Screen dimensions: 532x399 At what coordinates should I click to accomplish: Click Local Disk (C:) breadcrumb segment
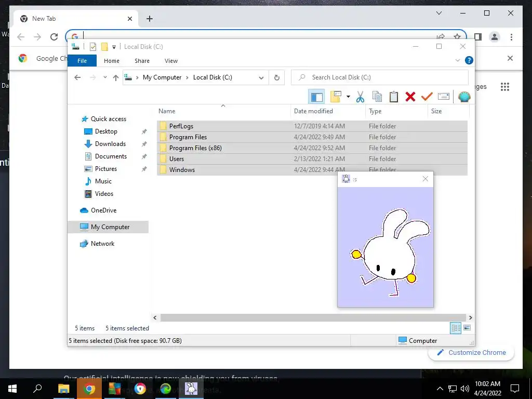(212, 77)
